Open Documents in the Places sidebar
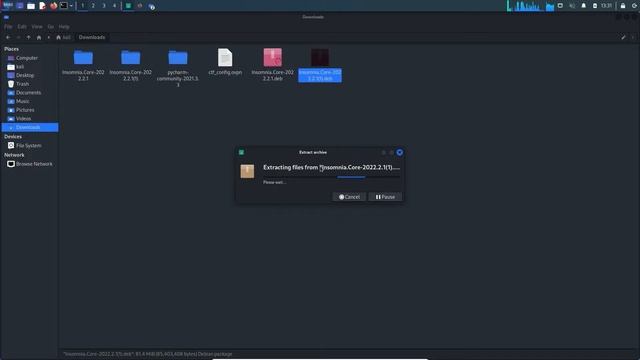Viewport: 640px width, 360px height. click(x=30, y=93)
